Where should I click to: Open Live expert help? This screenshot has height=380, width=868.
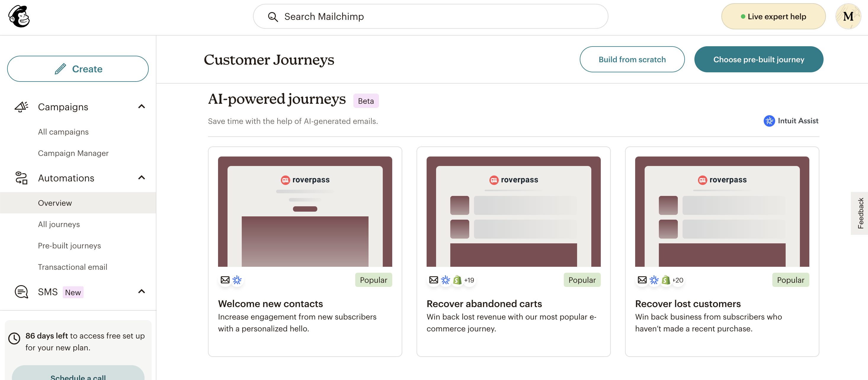coord(773,16)
